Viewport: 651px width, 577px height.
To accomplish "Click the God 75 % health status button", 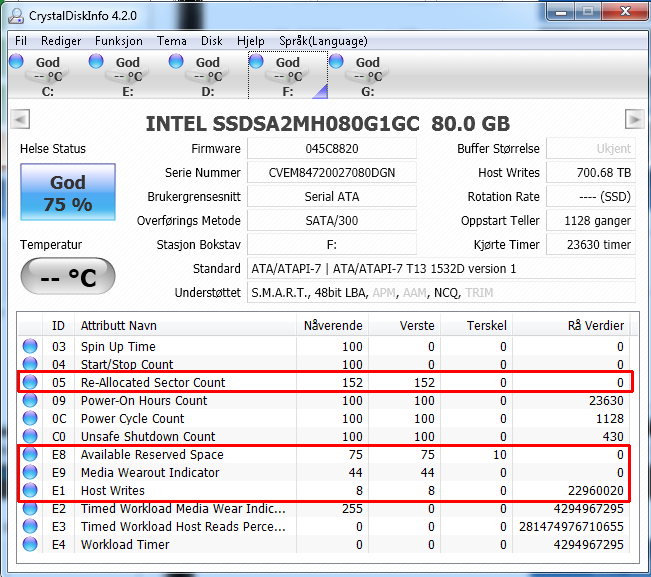I will tap(68, 192).
